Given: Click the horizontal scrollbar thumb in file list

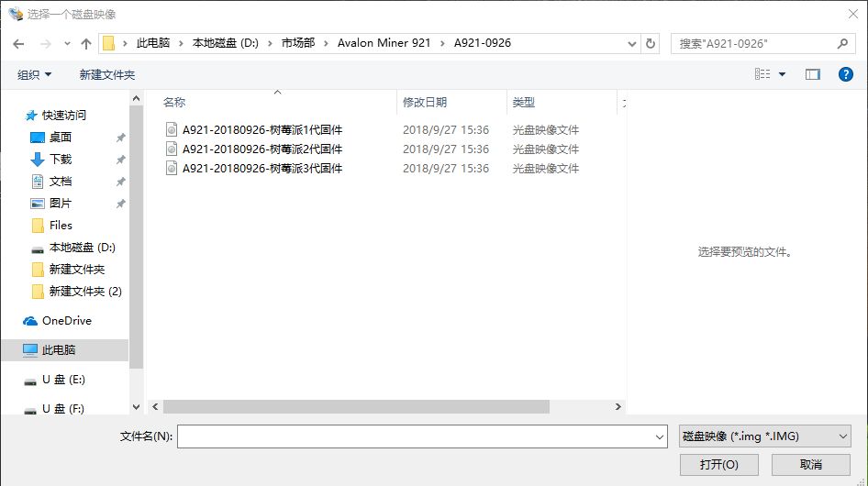Looking at the screenshot, I should pos(357,407).
